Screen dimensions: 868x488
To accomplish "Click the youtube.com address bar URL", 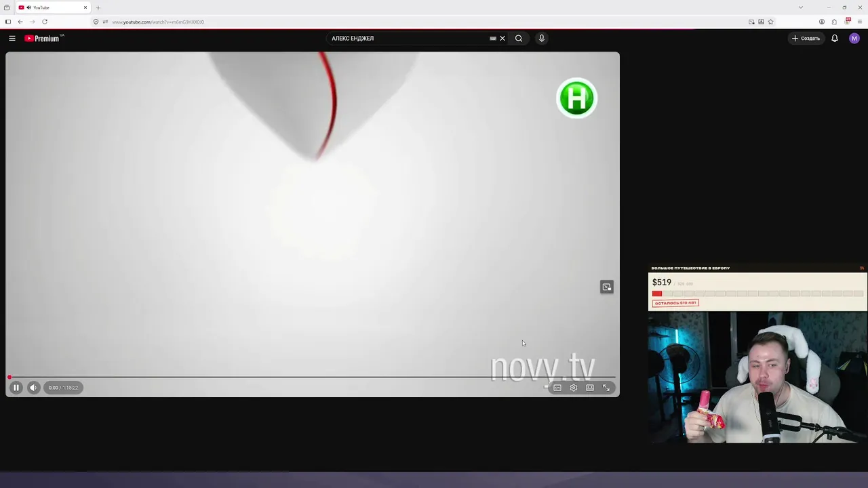I will click(158, 22).
